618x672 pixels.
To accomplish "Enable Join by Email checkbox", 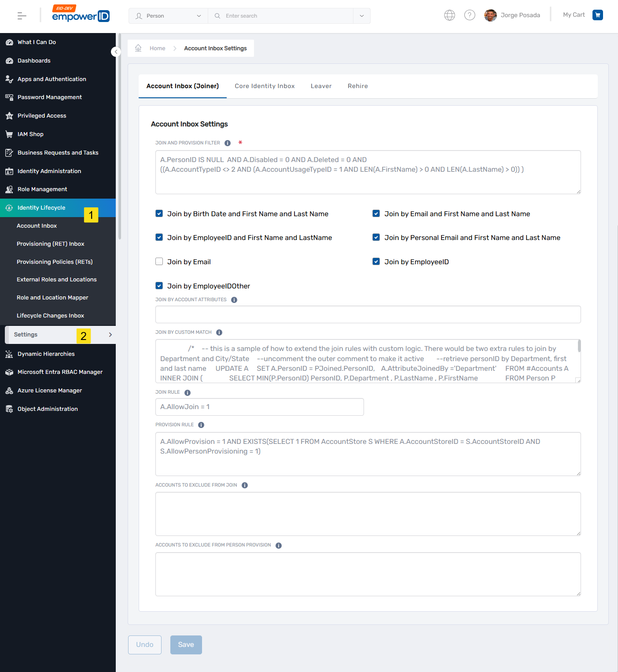I will [x=159, y=261].
